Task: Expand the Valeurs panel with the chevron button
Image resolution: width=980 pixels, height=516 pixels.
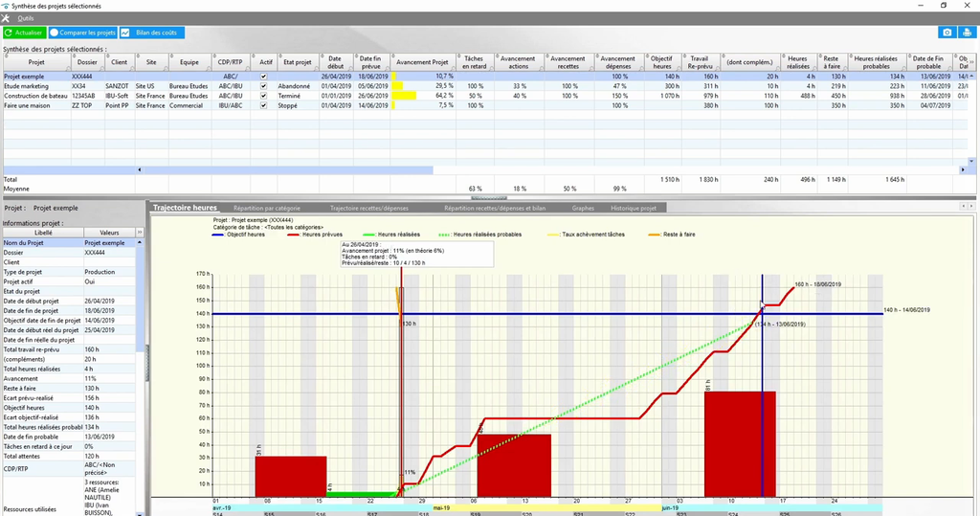Action: [x=140, y=233]
